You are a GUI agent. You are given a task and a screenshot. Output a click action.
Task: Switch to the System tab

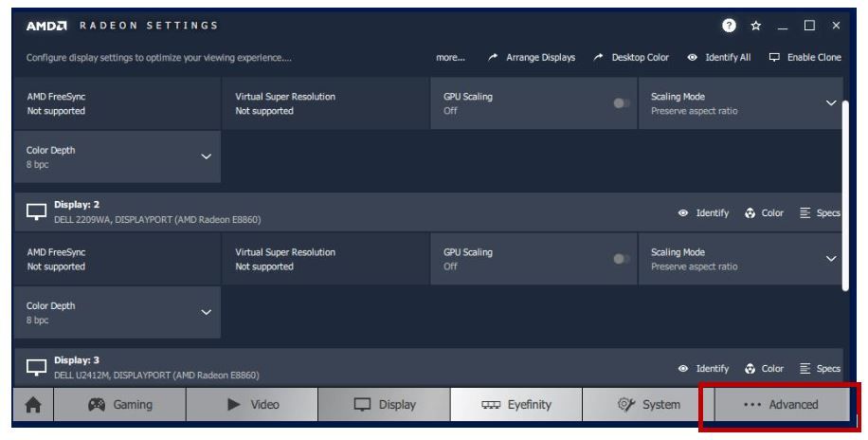click(x=649, y=405)
